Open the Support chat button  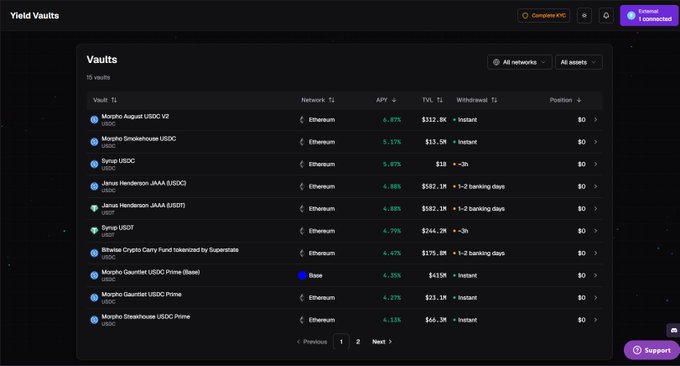click(652, 350)
